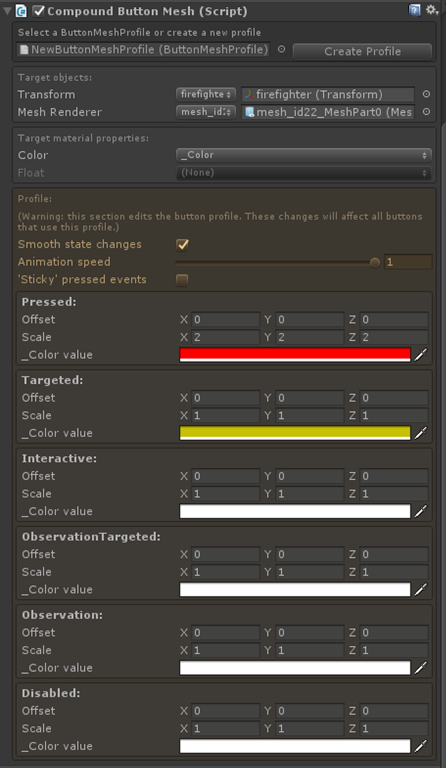Open the object picker for the Transform field

(426, 94)
